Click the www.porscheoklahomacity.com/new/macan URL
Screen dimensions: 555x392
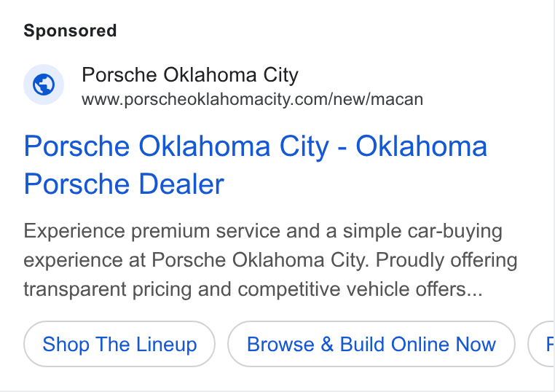252,100
